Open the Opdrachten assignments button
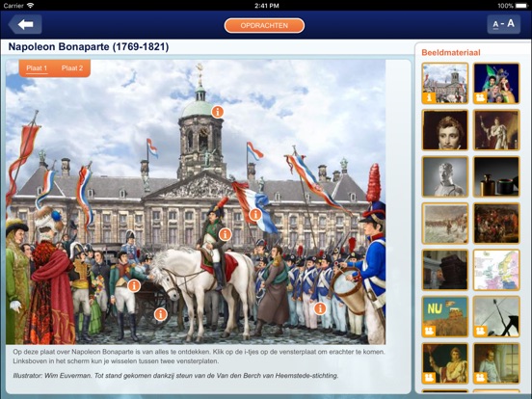Screen dimensions: 532x399 point(264,25)
